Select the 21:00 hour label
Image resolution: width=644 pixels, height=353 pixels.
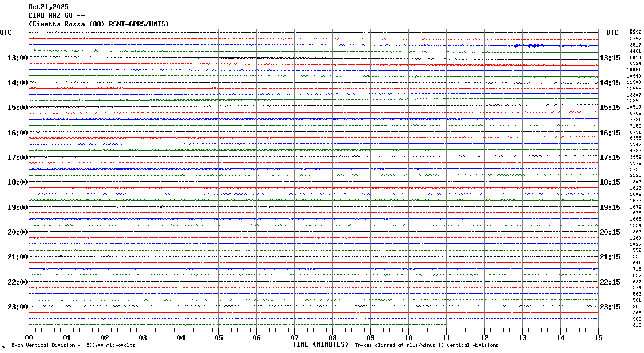coord(18,257)
